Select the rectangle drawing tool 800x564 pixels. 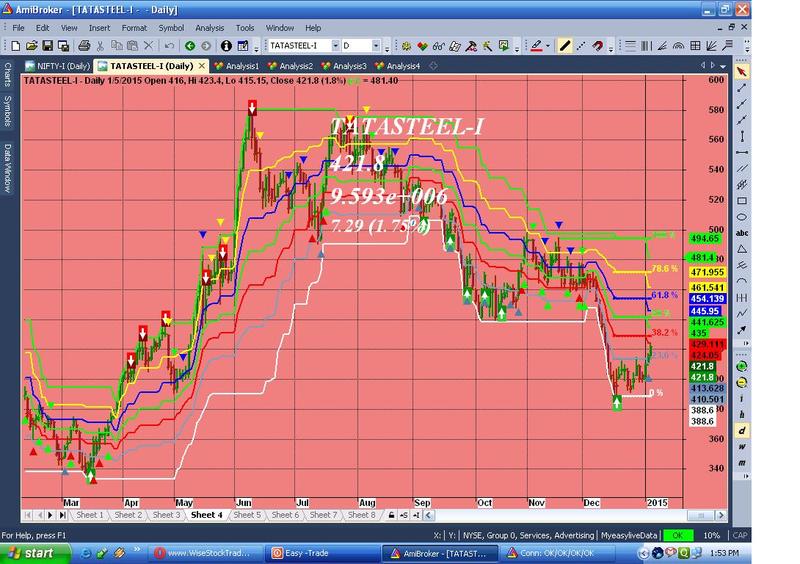742,201
